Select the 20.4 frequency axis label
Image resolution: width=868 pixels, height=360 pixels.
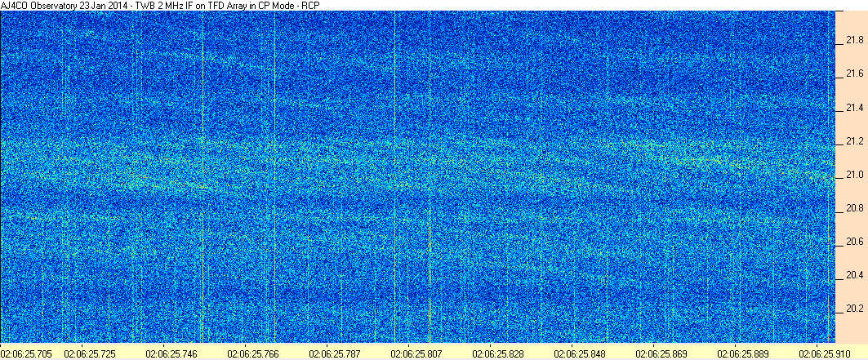pos(855,275)
